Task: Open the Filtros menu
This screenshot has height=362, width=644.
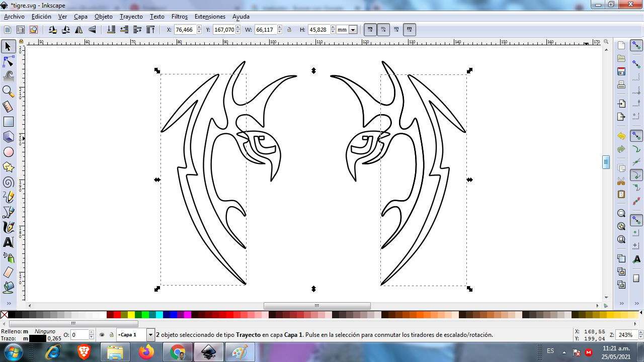Action: (x=180, y=17)
